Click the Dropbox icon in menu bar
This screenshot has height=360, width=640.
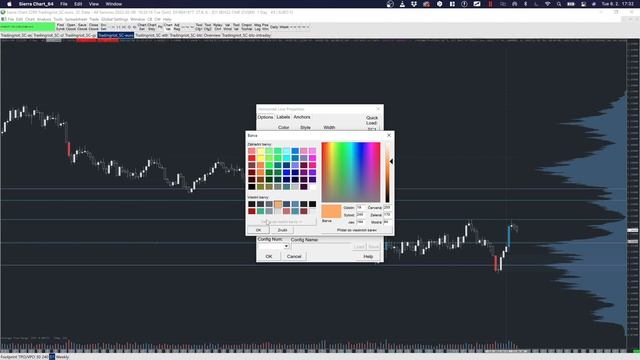(414, 4)
